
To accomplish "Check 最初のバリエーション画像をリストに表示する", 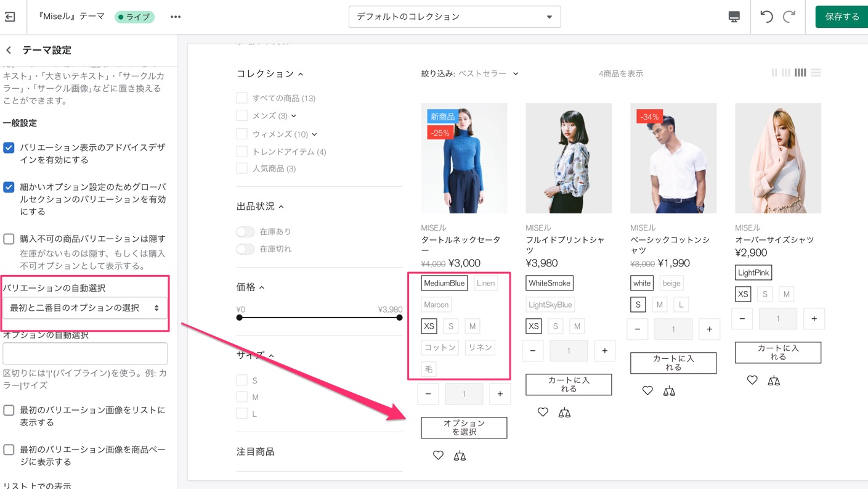I will (9, 411).
